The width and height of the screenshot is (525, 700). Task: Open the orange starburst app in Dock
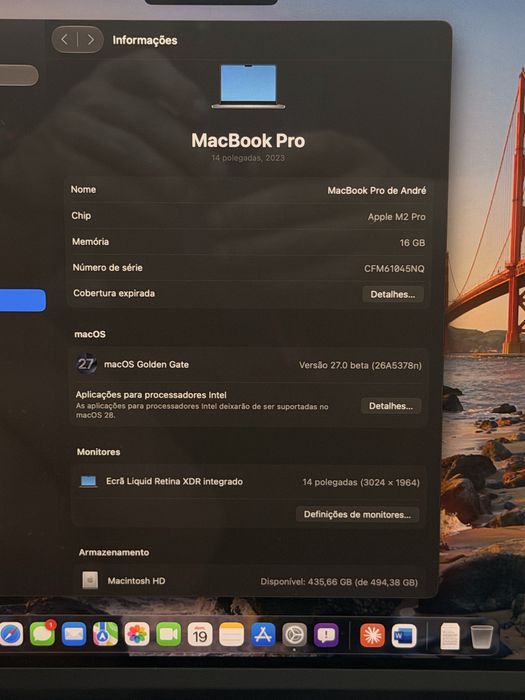click(372, 635)
